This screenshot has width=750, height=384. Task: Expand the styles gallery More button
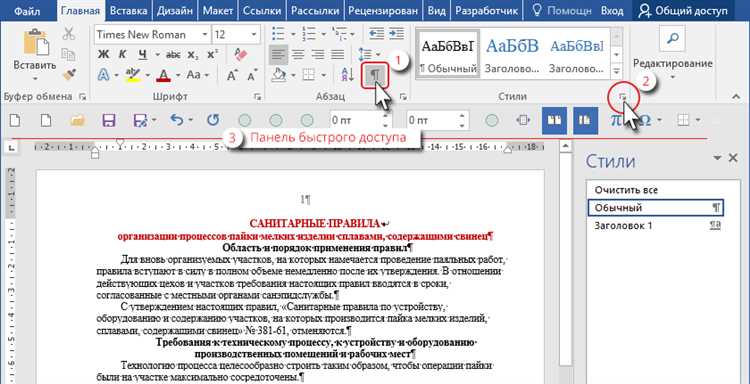[x=616, y=71]
